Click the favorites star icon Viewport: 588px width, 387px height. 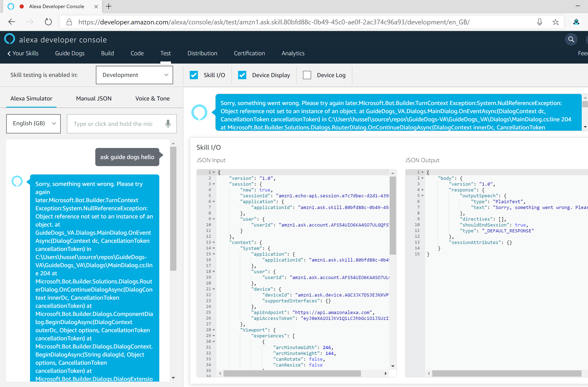click(x=555, y=22)
